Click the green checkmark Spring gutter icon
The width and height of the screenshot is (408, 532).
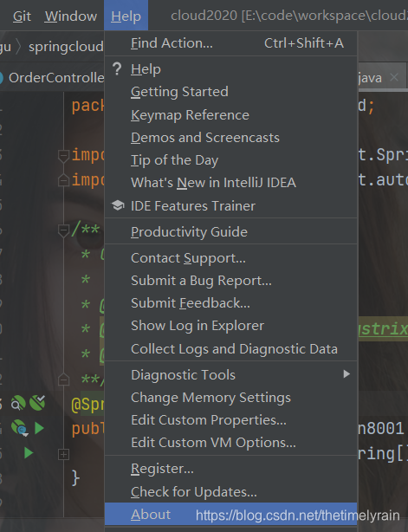37,403
